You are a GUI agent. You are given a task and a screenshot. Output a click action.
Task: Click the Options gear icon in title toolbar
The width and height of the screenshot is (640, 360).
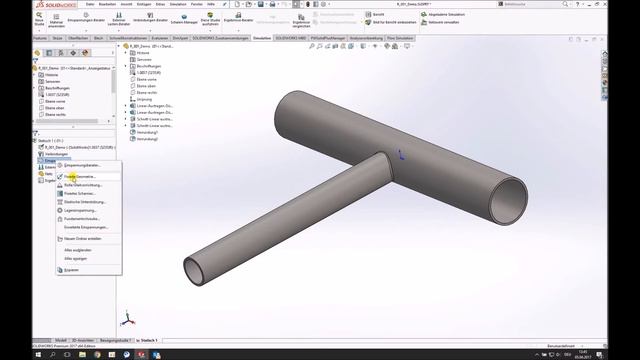click(323, 4)
